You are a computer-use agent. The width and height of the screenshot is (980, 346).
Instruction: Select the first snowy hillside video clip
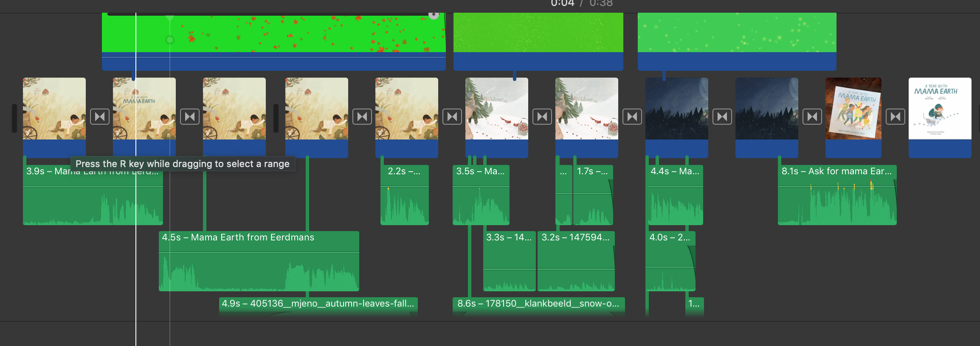coord(497,117)
